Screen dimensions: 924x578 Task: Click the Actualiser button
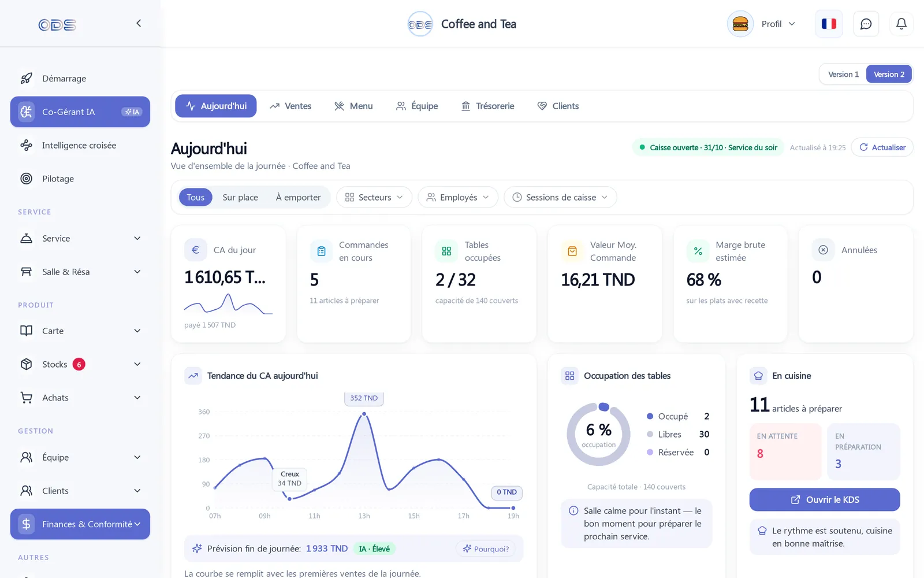[882, 147]
